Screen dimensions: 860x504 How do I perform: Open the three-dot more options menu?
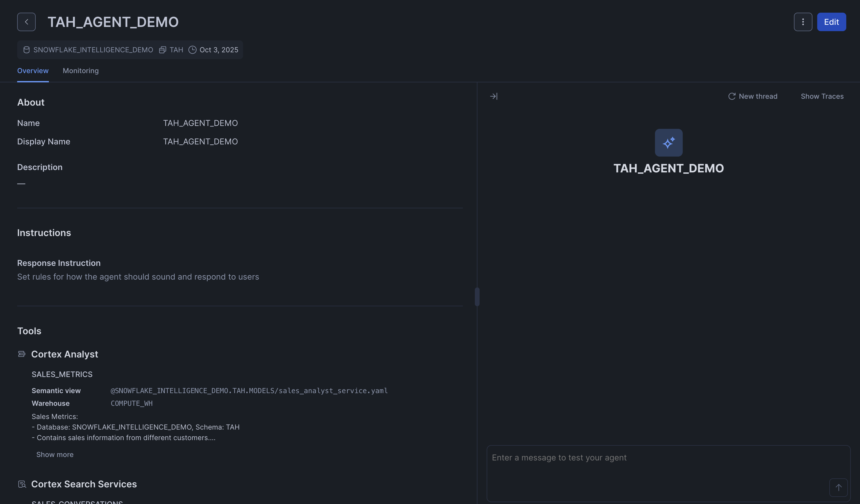[x=803, y=22]
